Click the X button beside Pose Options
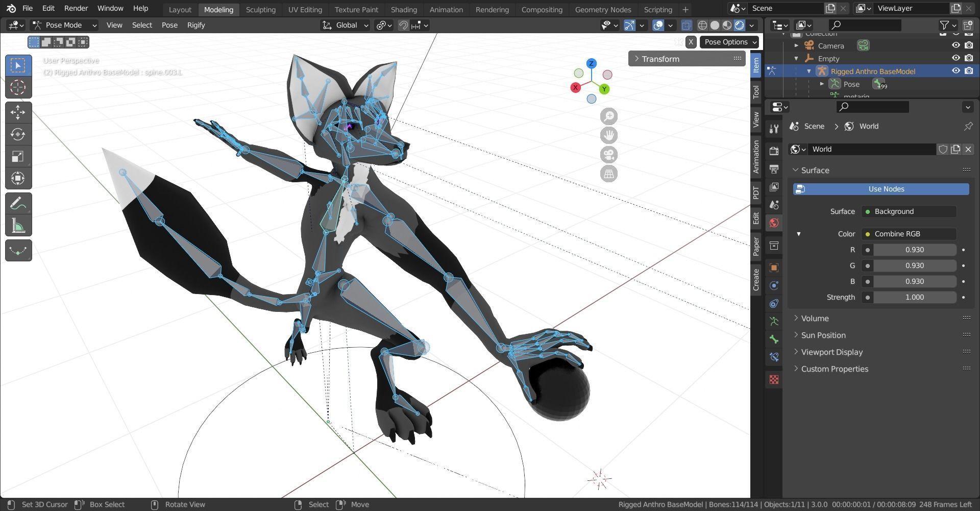Screen dimensions: 980x511 coord(691,42)
